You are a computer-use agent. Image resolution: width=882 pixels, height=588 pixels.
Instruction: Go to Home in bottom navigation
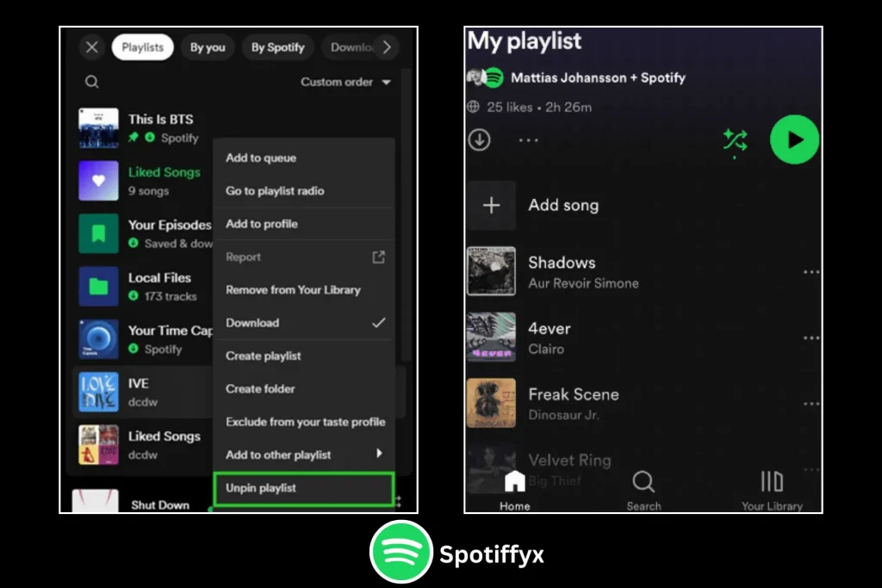515,492
